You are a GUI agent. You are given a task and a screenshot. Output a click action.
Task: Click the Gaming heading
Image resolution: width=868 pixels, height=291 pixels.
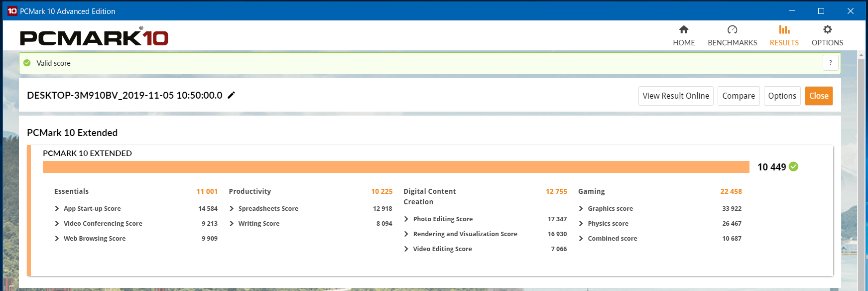(x=592, y=191)
